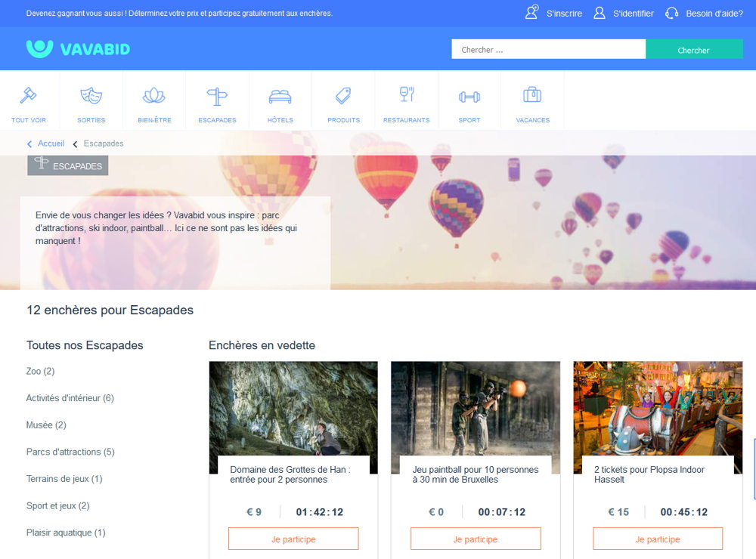The height and width of the screenshot is (559, 756).
Task: Click the Restaurants glass and fork icon
Action: 407,94
